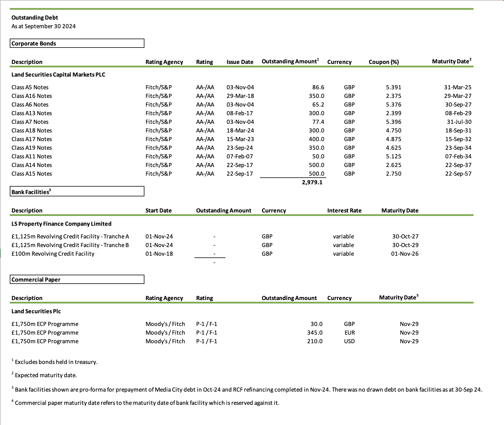The image size is (504, 425).
Task: Click '£1,125m Revolving Credit Facility - Tranche A'
Action: tap(70, 236)
